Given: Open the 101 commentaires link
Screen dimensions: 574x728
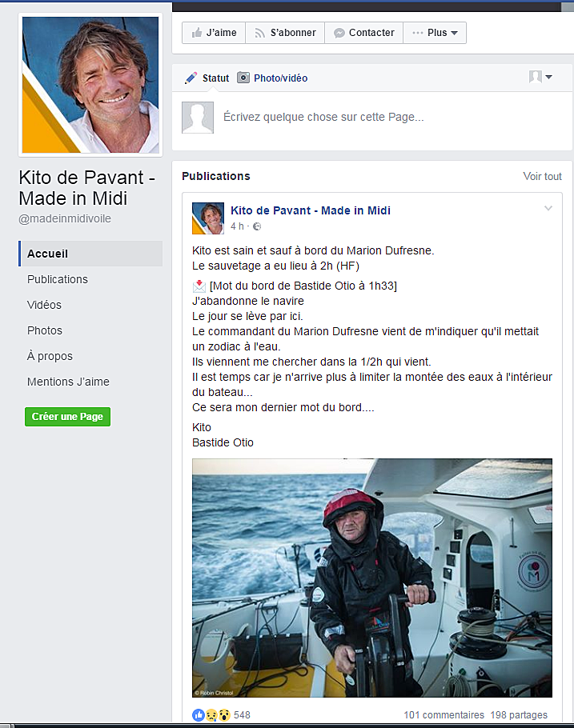Looking at the screenshot, I should point(444,715).
